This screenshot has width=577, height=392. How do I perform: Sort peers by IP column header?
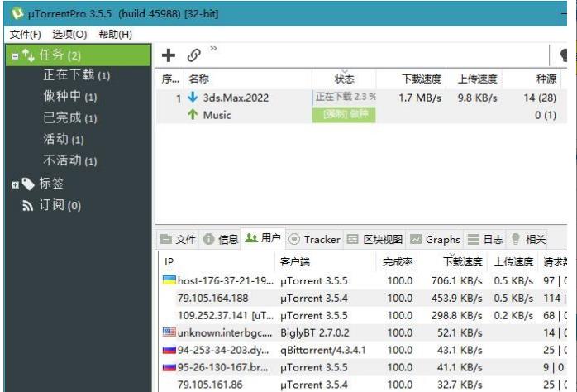[217, 261]
